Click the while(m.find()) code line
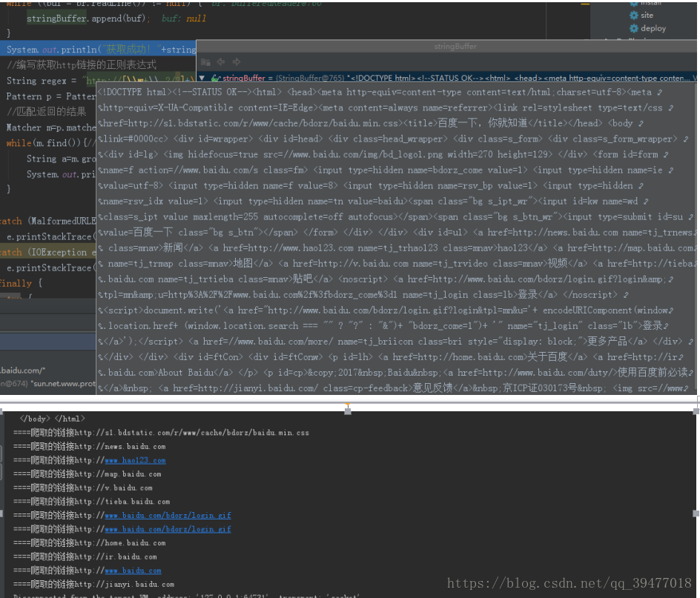This screenshot has width=700, height=598. 51,143
